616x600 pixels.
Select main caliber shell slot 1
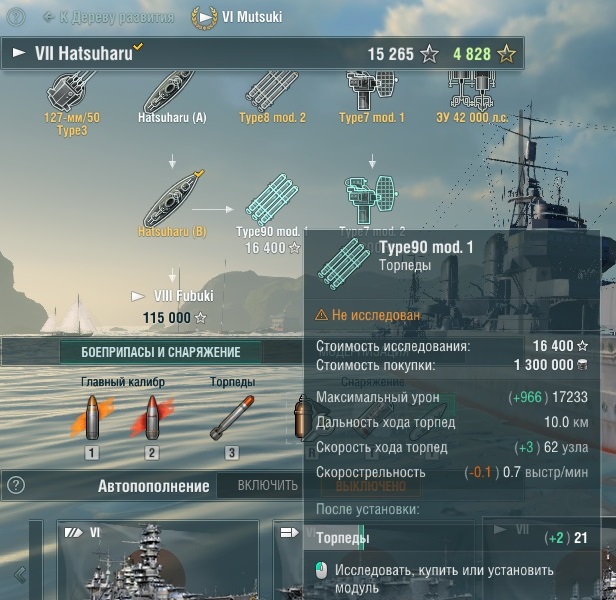point(92,426)
